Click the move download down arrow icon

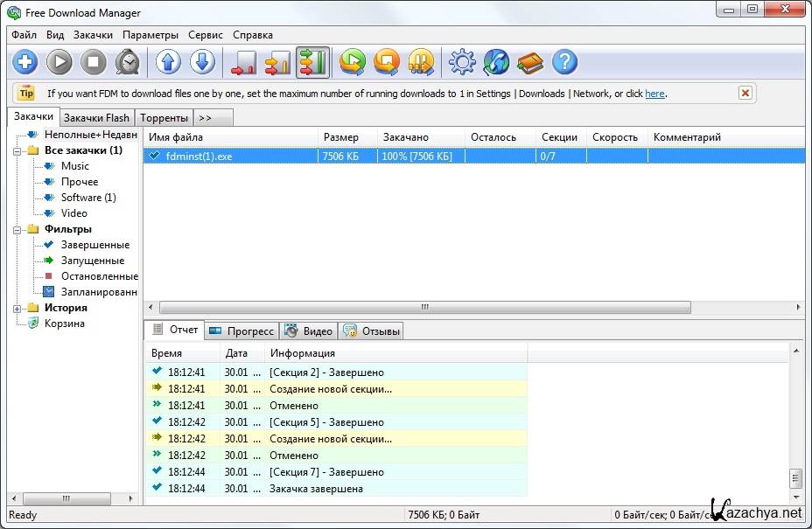[202, 62]
